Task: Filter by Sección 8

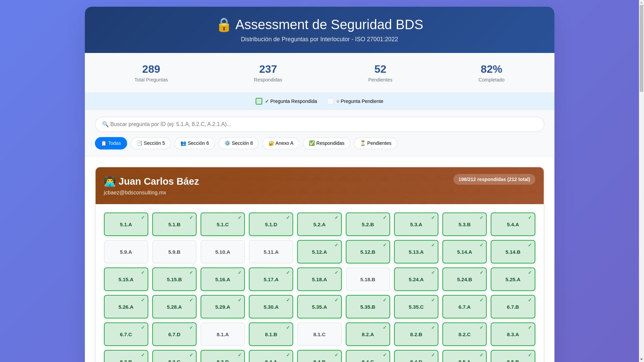Action: pyautogui.click(x=238, y=143)
